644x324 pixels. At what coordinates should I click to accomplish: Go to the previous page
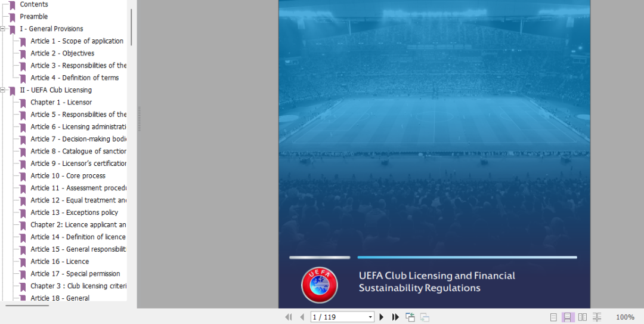tap(302, 317)
